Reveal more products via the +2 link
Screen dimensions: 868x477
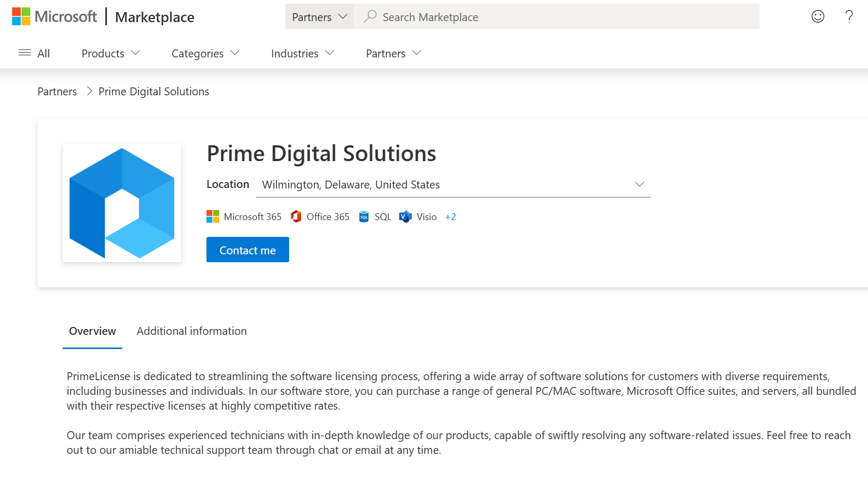tap(450, 216)
